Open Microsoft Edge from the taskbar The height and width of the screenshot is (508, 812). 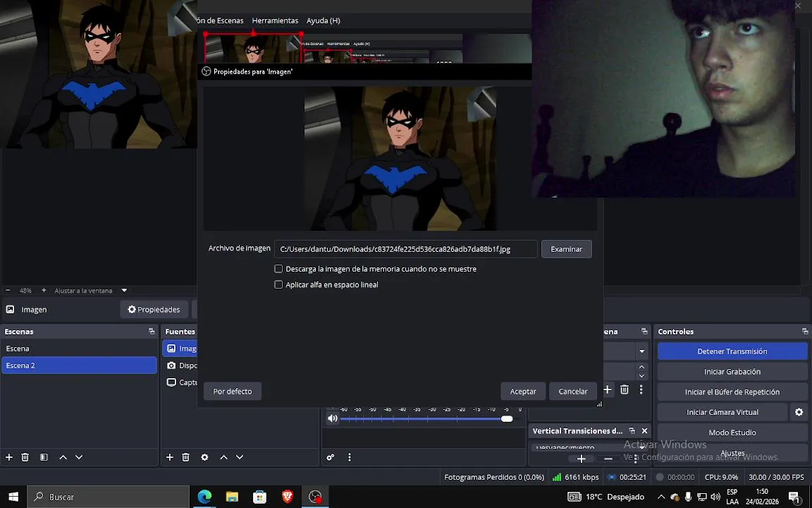(x=204, y=497)
